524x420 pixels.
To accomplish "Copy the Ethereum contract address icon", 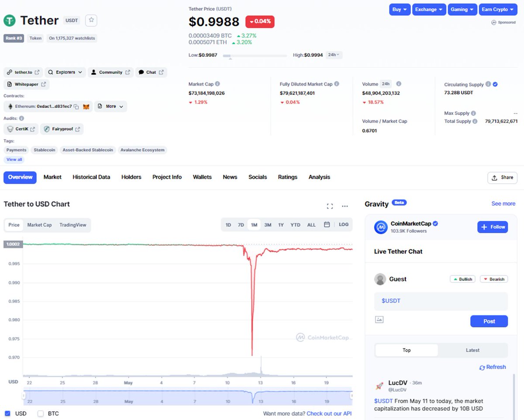I will (x=76, y=107).
